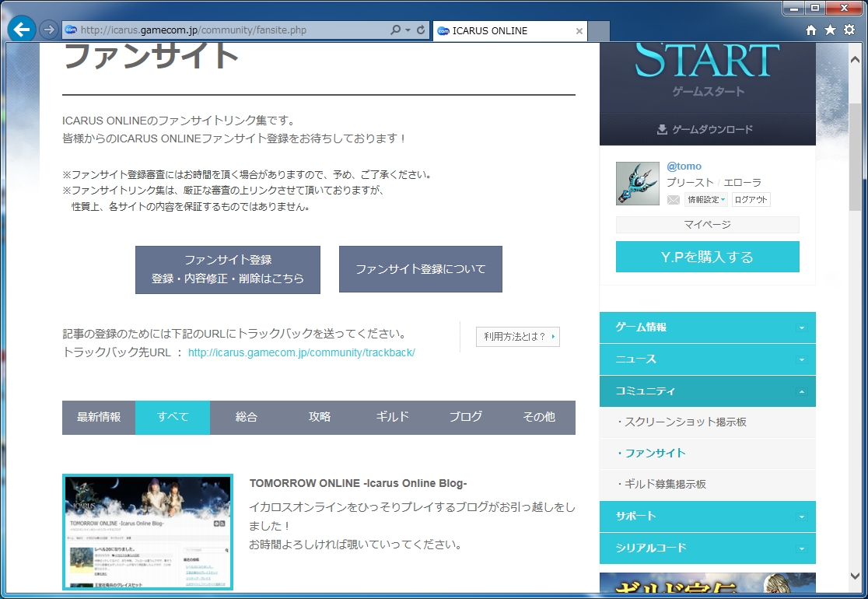Select the ギルド tab

393,418
